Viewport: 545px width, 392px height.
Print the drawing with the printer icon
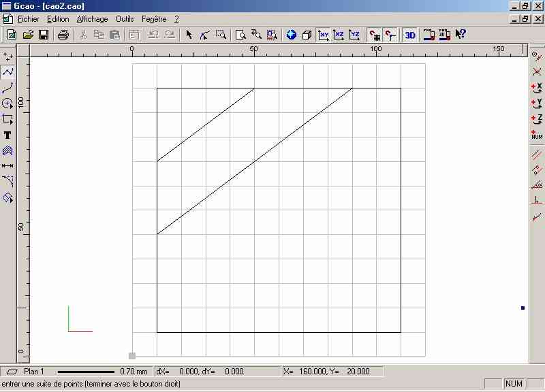tap(63, 35)
